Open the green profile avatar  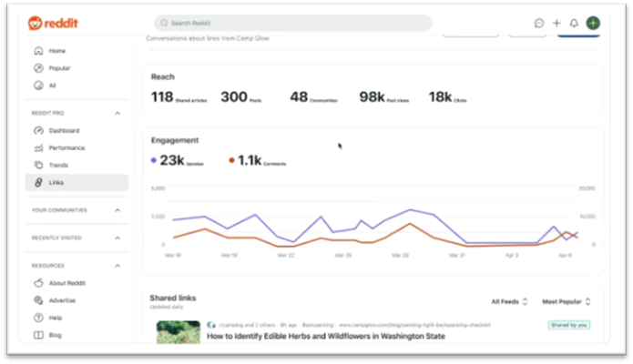pos(593,23)
